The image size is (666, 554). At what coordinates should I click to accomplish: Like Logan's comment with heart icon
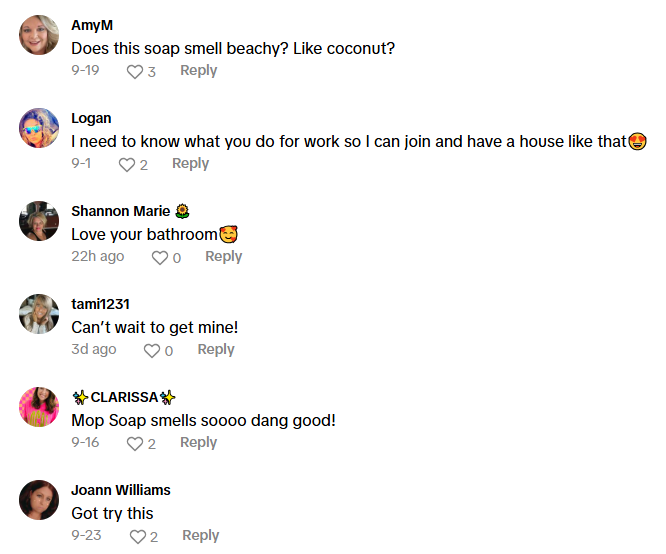click(x=127, y=165)
